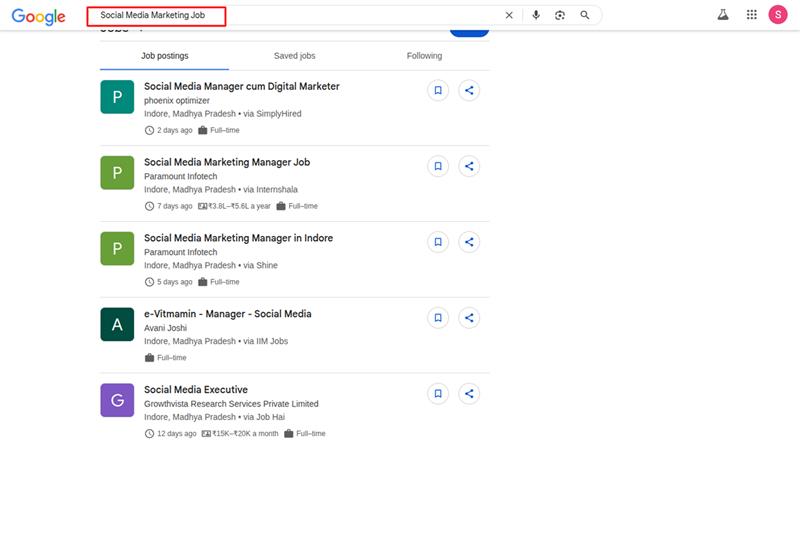Open Social Media Manager cum Digital Marketer listing

241,86
